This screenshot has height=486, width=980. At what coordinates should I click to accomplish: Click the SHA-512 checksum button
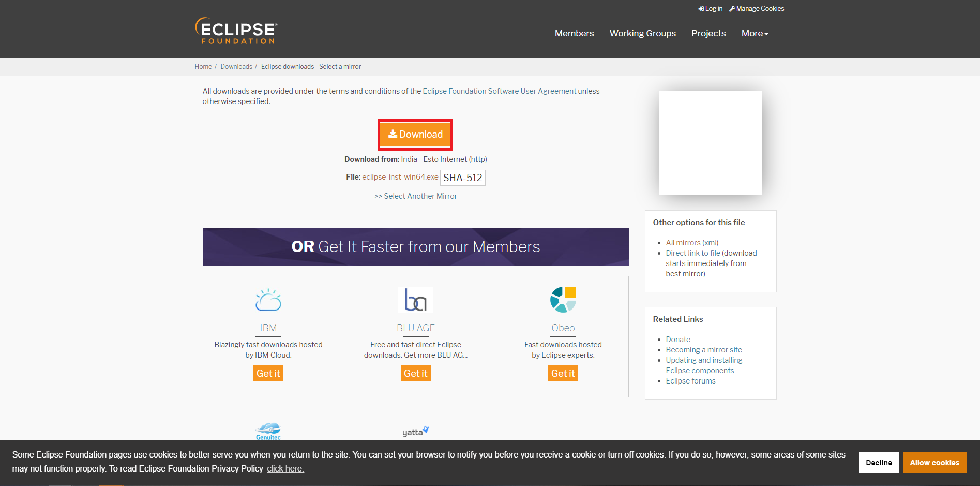click(463, 178)
